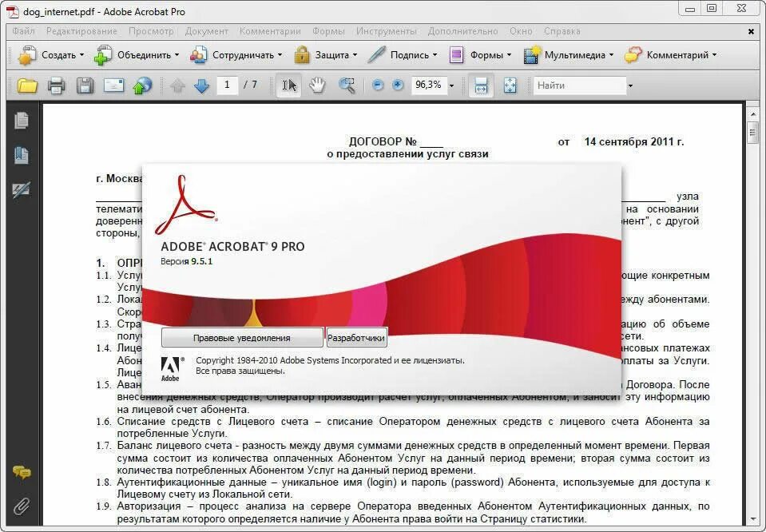Click the date text 14 сентября 2011 г.
This screenshot has width=766, height=532.
(x=634, y=141)
